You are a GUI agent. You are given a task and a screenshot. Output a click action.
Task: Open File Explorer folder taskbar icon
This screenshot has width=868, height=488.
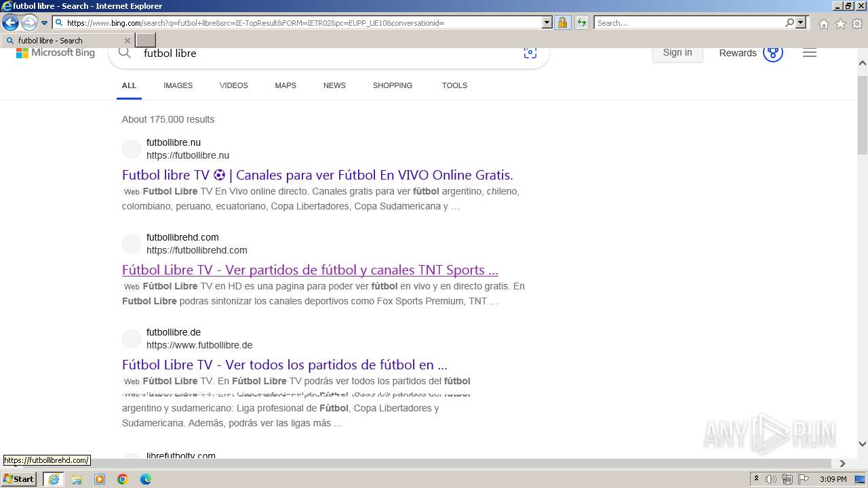click(77, 479)
